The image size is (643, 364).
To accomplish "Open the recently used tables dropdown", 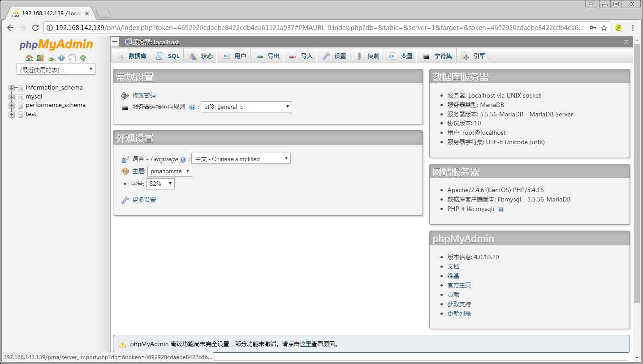I will [56, 69].
